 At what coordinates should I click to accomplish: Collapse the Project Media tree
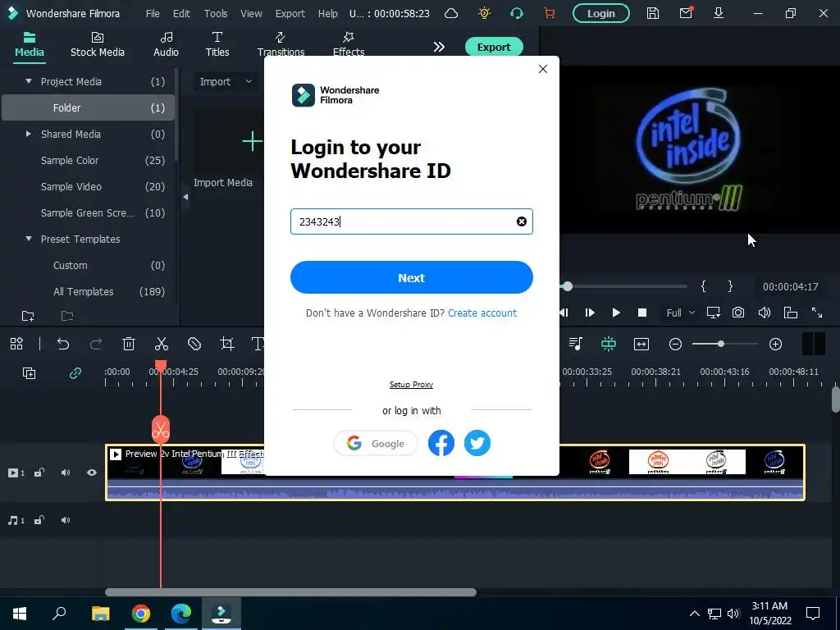[29, 81]
